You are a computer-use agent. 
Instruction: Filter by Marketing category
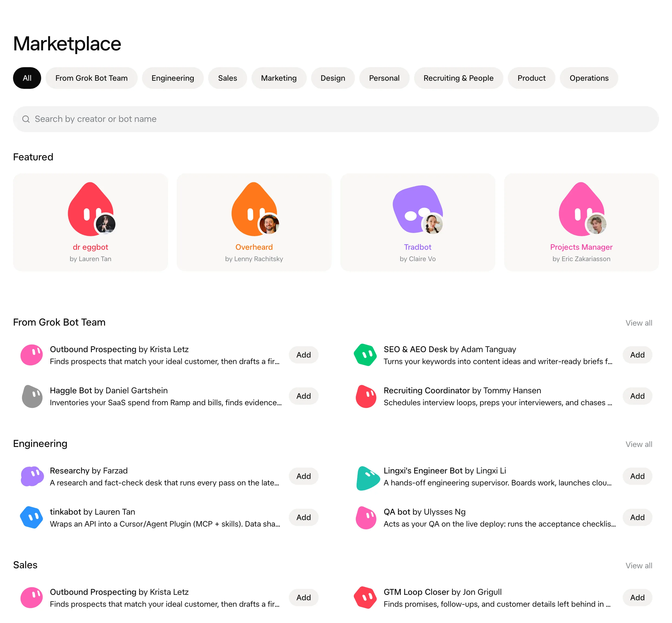click(279, 78)
